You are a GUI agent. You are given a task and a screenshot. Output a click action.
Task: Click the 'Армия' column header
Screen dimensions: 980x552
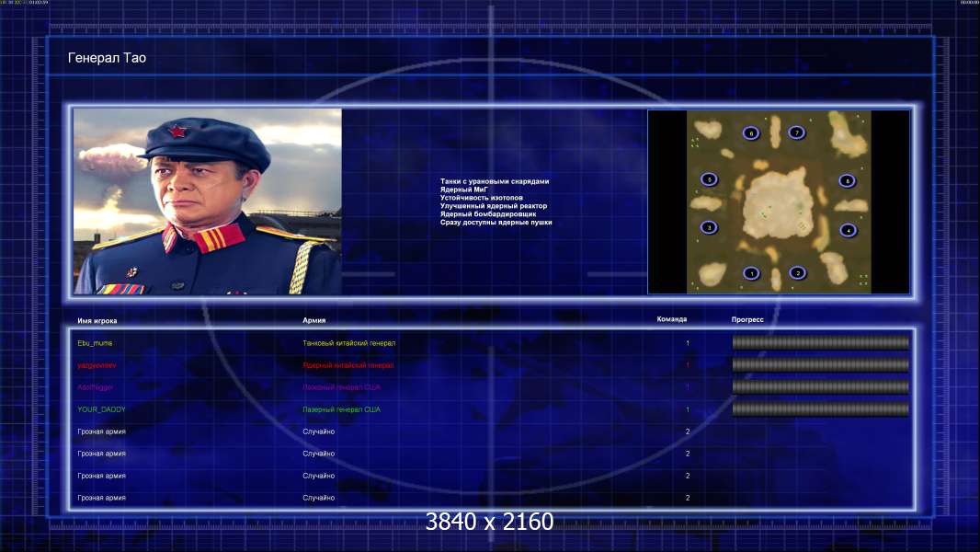click(x=313, y=320)
